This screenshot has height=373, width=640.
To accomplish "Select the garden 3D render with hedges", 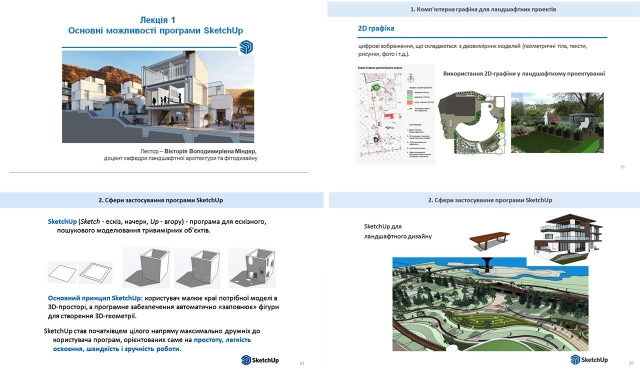I will point(557,122).
